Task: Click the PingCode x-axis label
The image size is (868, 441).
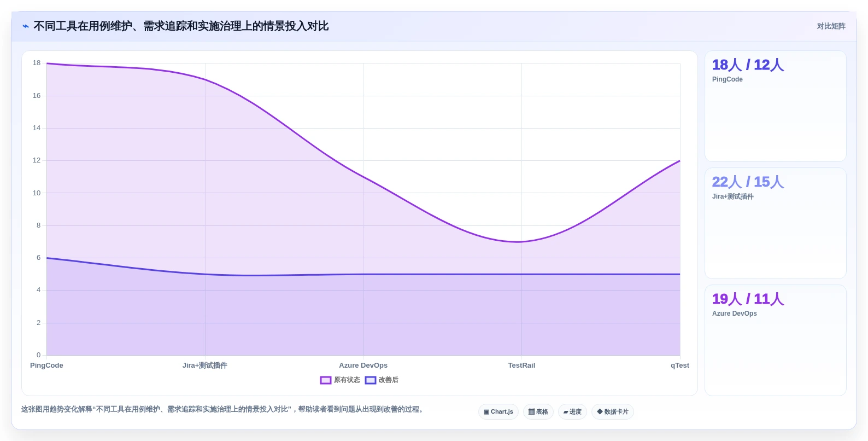Action: [x=46, y=365]
